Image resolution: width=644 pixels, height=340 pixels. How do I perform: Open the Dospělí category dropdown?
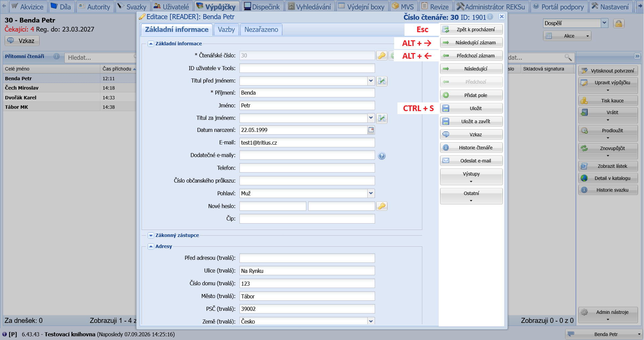click(604, 23)
